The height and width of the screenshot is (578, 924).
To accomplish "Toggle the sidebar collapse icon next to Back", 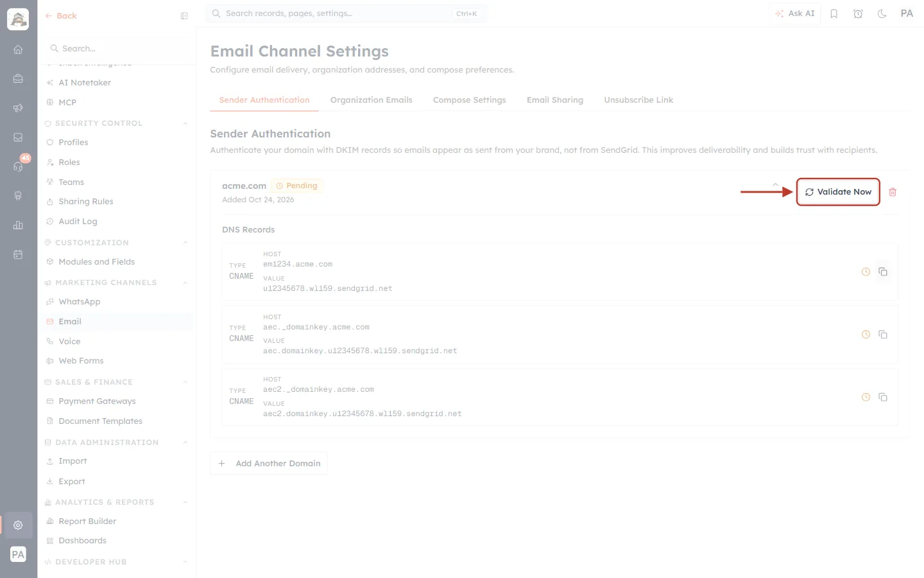I will coord(184,16).
